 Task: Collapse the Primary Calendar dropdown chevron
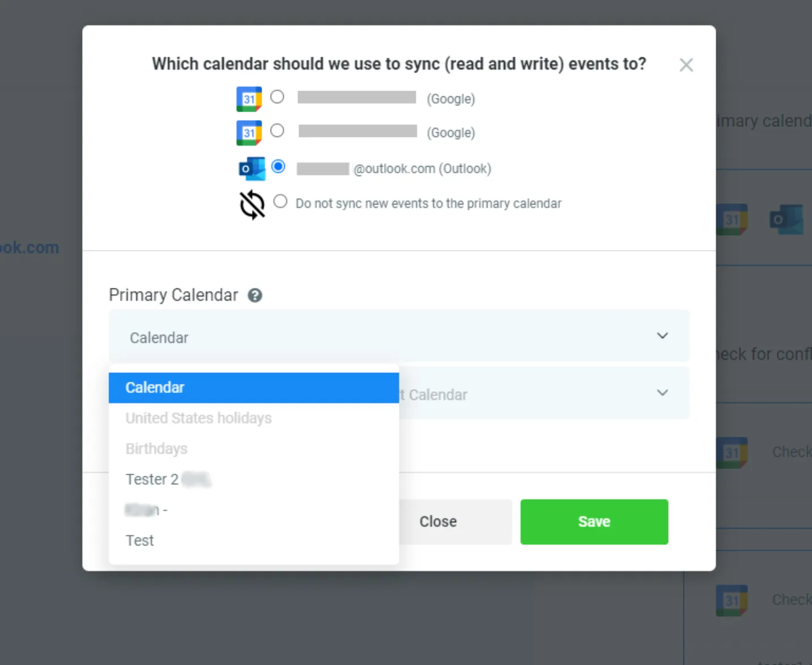pyautogui.click(x=663, y=336)
